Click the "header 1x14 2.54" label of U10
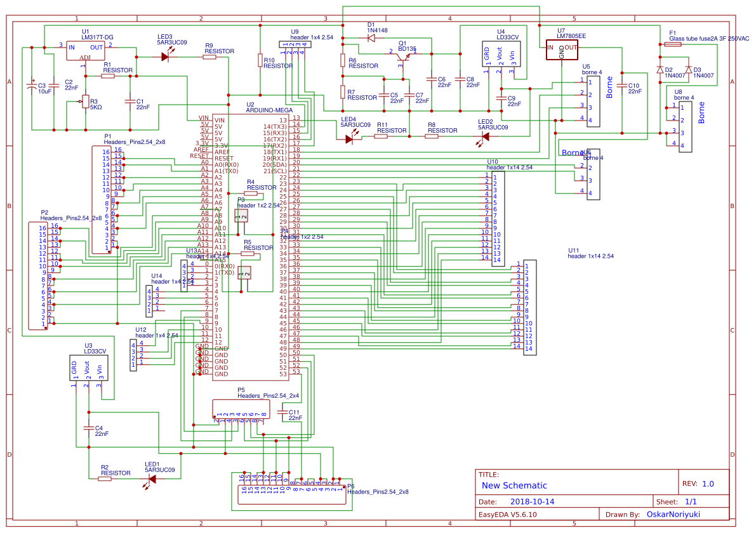 [x=510, y=168]
